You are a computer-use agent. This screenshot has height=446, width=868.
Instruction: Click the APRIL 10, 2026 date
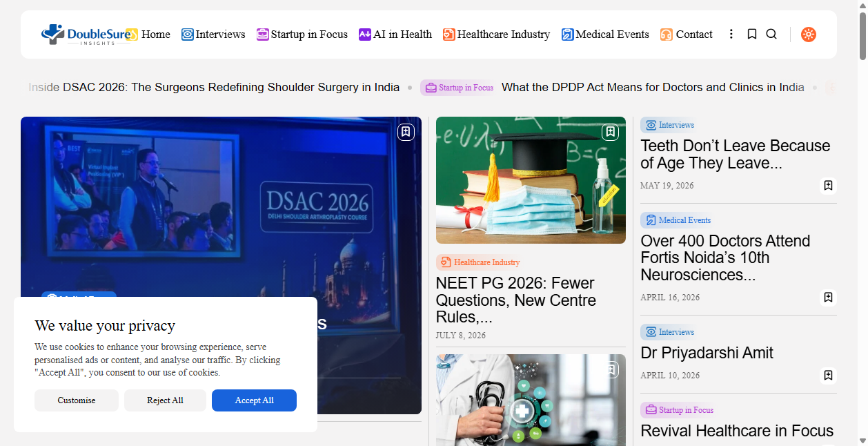point(670,376)
